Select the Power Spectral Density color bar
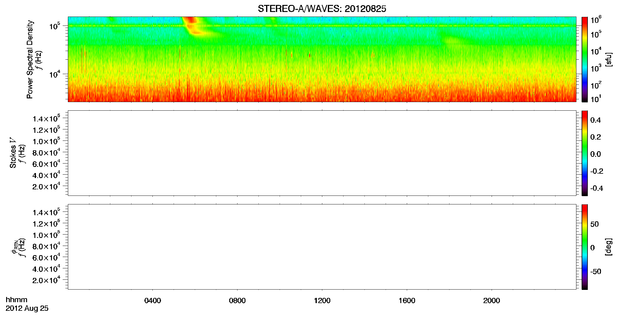 [584, 59]
